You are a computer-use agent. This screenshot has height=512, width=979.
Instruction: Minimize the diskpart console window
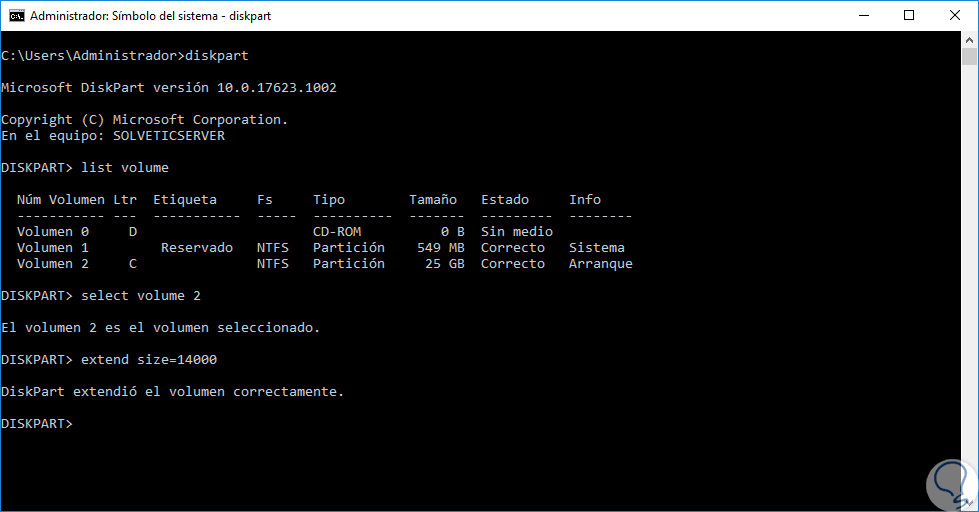862,15
